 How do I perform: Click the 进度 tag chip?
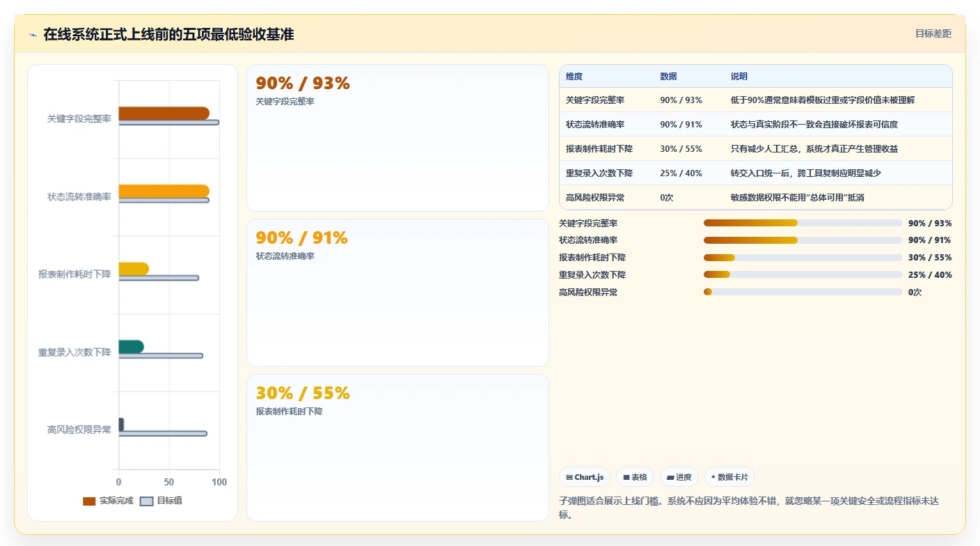[x=679, y=477]
